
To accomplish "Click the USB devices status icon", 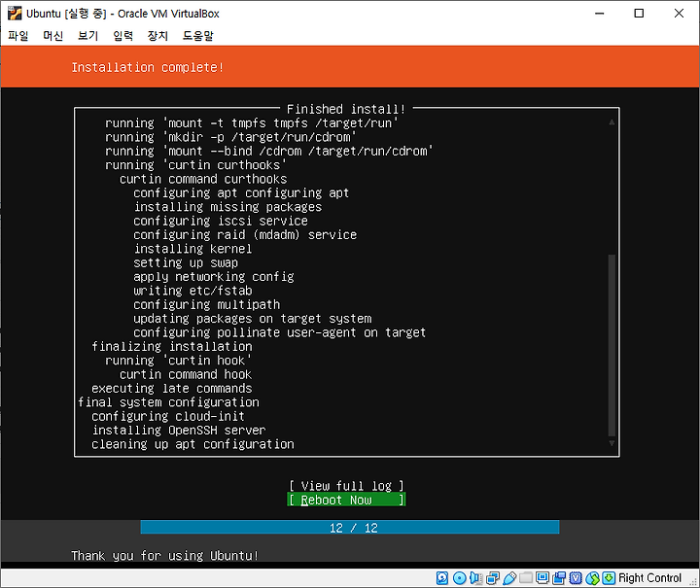I will click(x=508, y=578).
